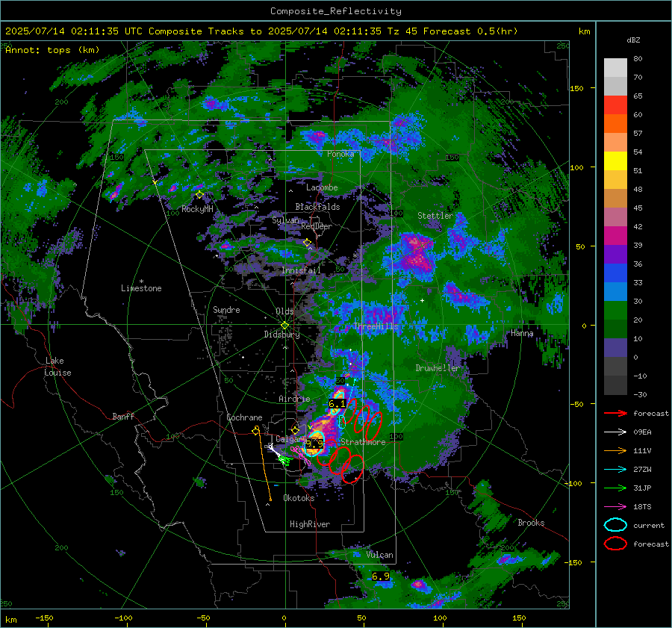Click the lightest gray swatch at legend top
Screen dimensions: 672x628
[615, 68]
